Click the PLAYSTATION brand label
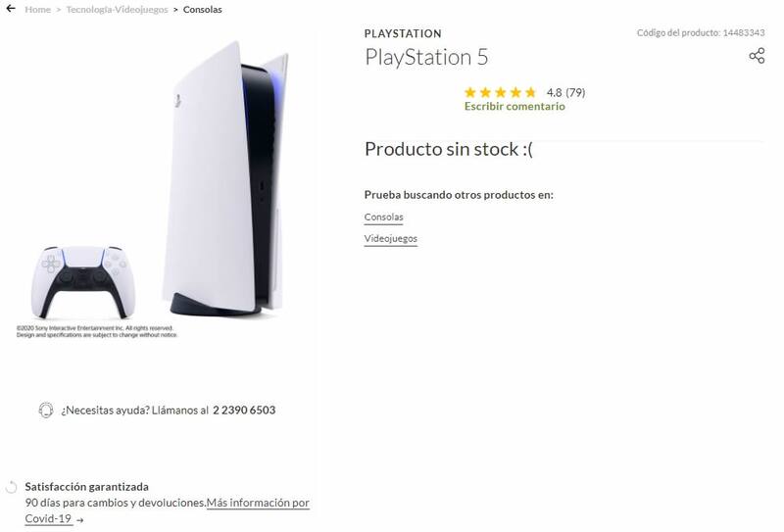 403,34
